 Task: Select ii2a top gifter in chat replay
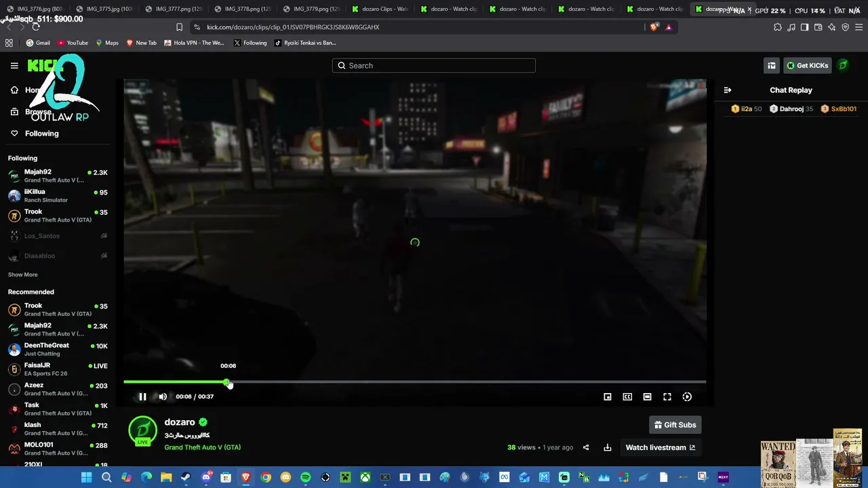[747, 109]
